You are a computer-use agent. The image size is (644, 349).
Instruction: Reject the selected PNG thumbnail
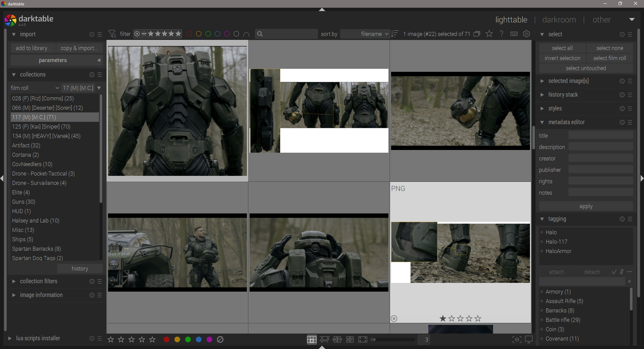coord(394,318)
